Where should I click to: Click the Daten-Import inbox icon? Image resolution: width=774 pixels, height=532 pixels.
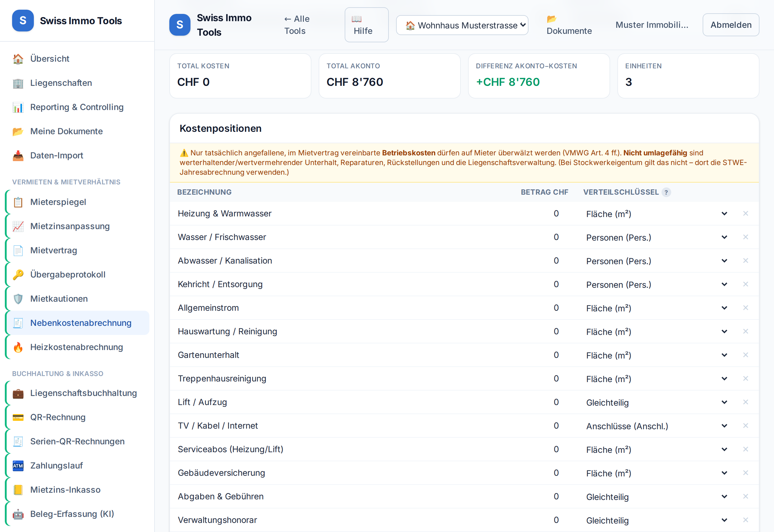pyautogui.click(x=18, y=156)
